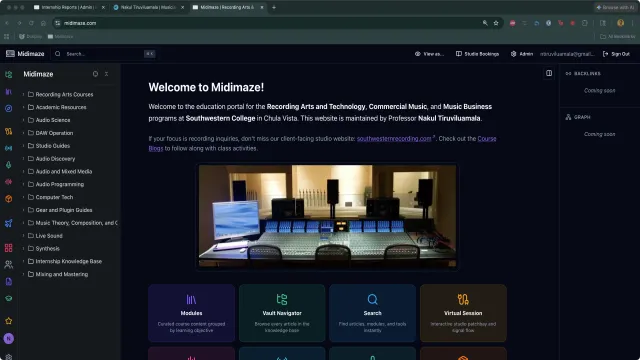The image size is (640, 360).
Task: Click the studio control room photo
Action: click(x=327, y=216)
